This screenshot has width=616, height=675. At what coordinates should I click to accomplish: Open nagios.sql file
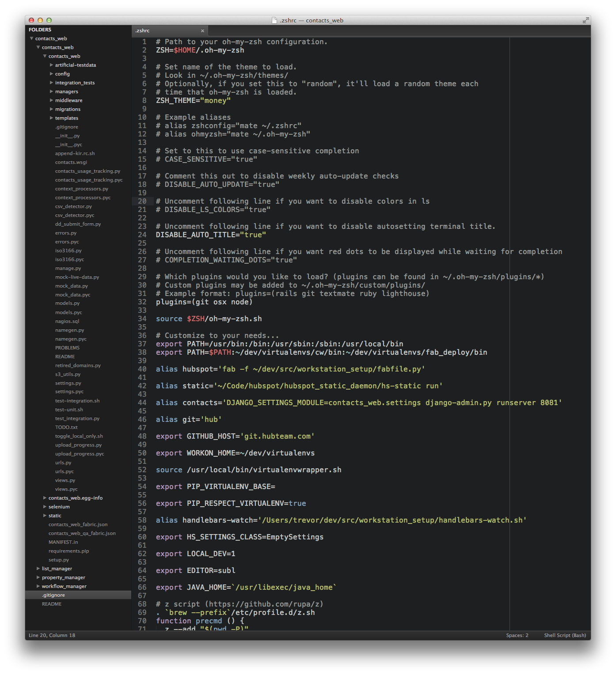(x=67, y=321)
